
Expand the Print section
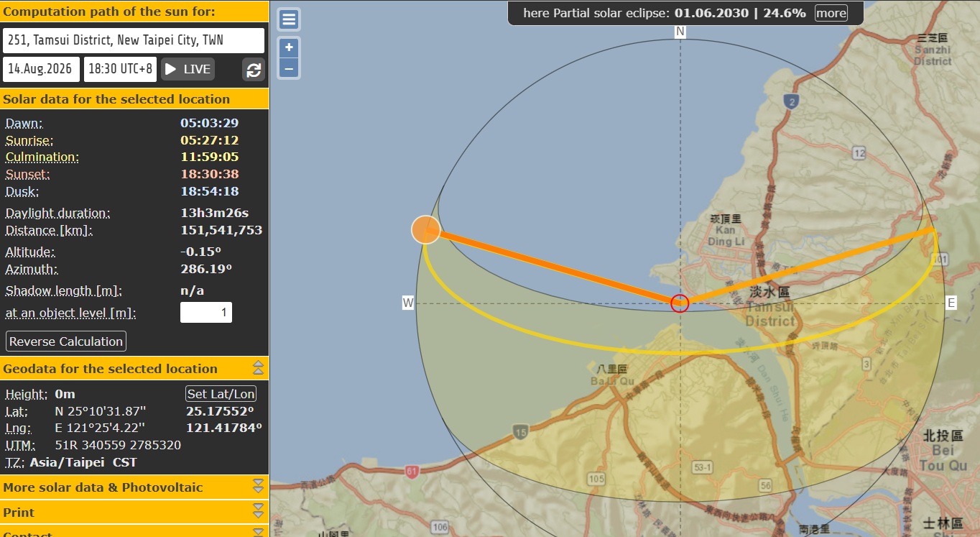tap(258, 512)
